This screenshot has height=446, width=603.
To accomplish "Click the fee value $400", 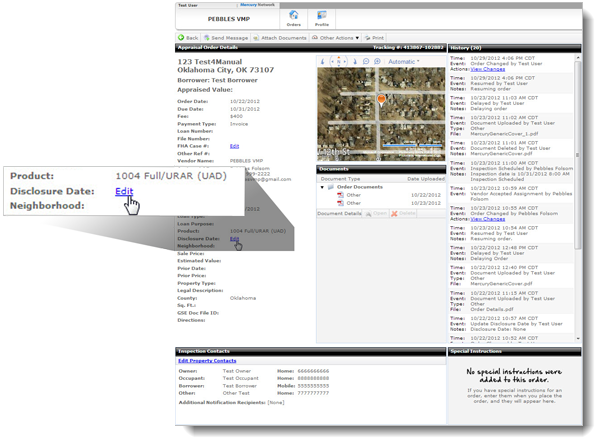I will pos(236,116).
